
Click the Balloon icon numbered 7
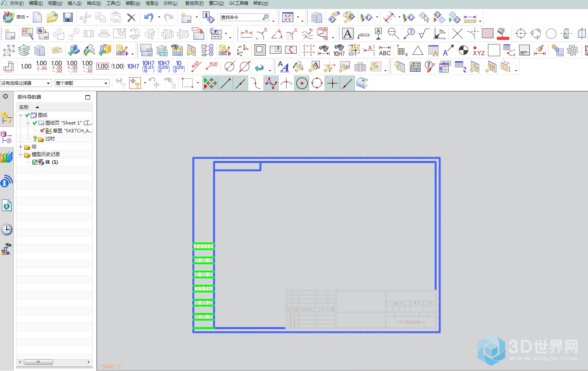pos(409,34)
